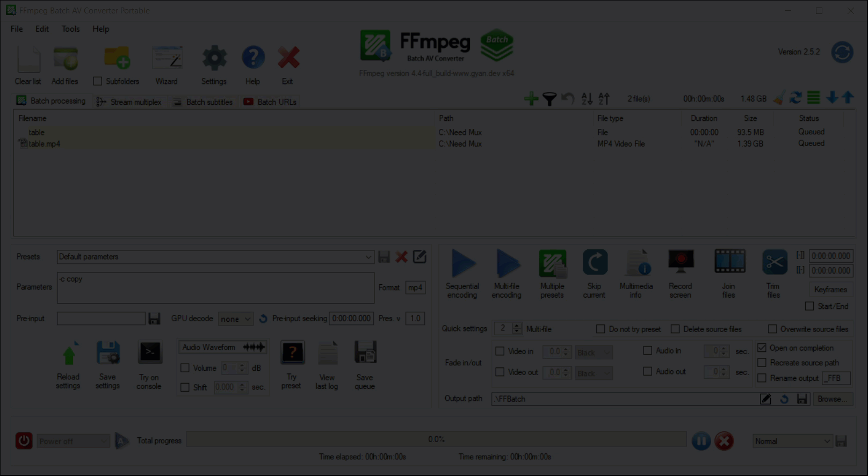The width and height of the screenshot is (868, 476).
Task: Open Video in color Black dropdown
Action: [x=594, y=352]
